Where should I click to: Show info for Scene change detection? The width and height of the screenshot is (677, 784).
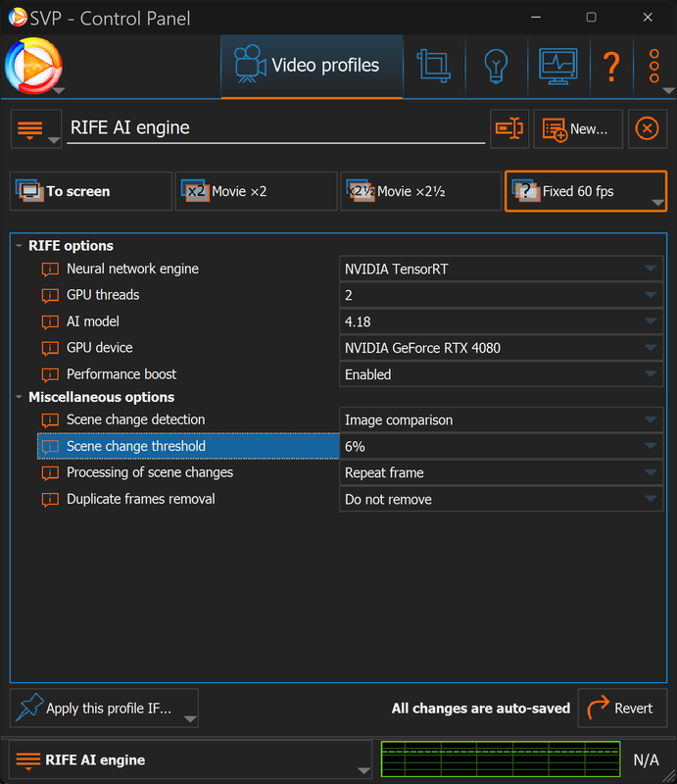point(50,420)
